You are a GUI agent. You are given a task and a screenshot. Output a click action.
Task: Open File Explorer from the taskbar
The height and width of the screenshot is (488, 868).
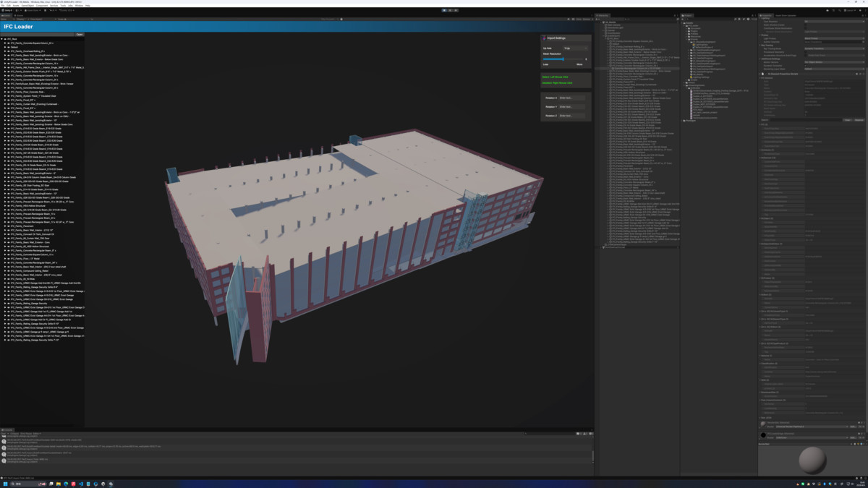(58, 484)
